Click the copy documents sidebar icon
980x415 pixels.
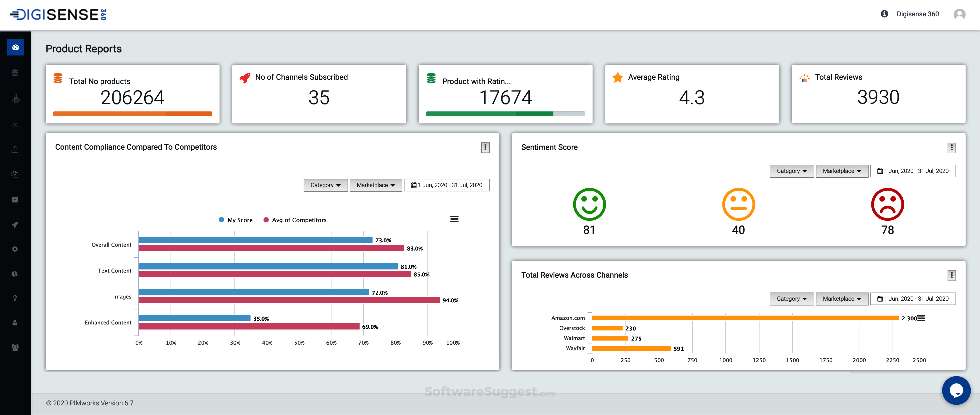point(15,174)
